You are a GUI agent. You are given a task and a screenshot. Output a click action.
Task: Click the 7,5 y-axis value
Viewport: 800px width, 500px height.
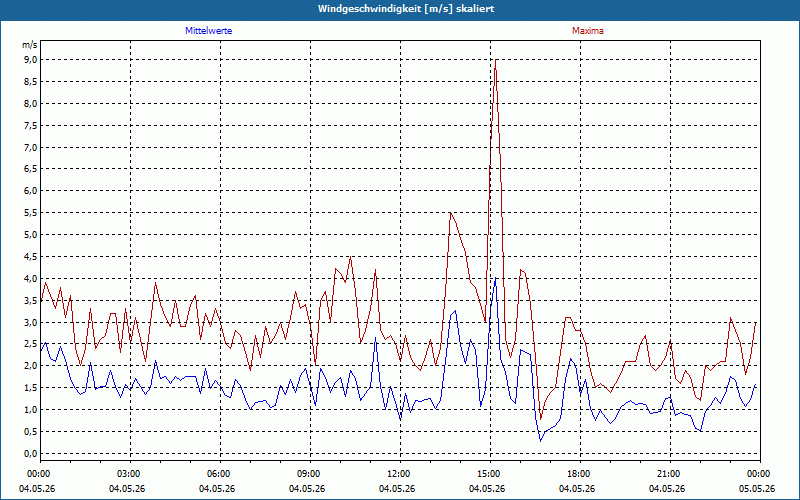31,126
